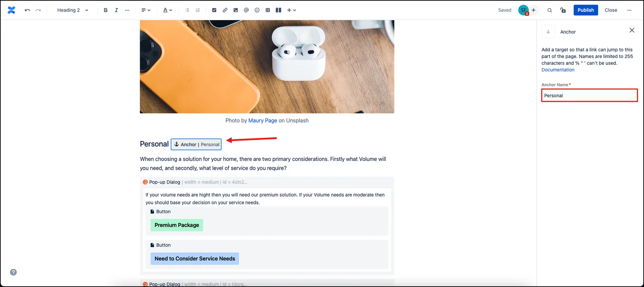Open the insert plus dropdown
644x287 pixels.
[291, 10]
